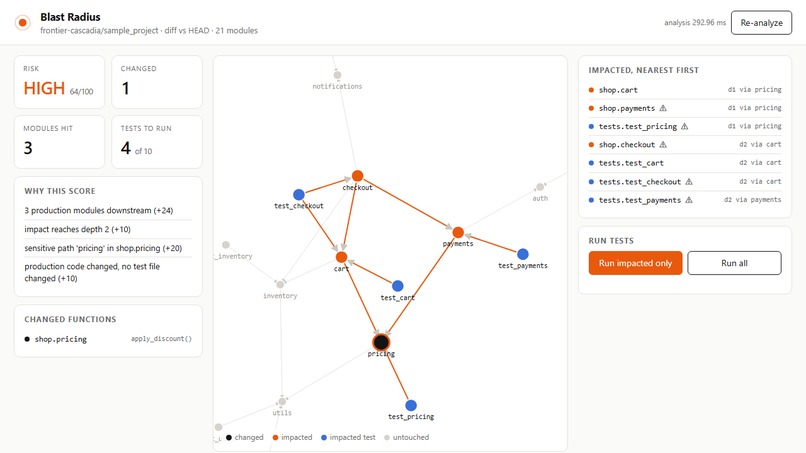Viewport: 806px width, 453px height.
Task: Click the blue test_pricing node
Action: [x=411, y=405]
